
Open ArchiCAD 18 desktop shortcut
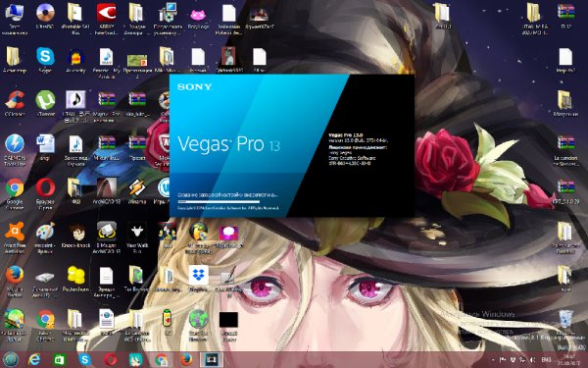coord(107,187)
